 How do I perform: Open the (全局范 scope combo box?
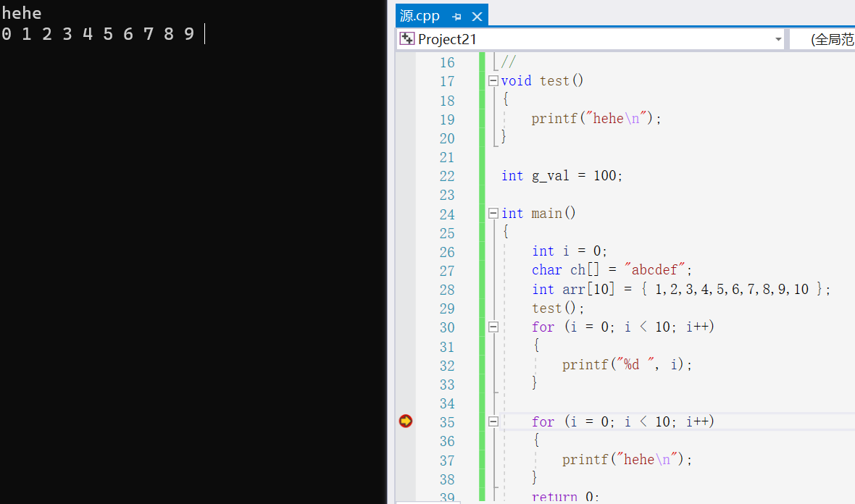(x=823, y=39)
